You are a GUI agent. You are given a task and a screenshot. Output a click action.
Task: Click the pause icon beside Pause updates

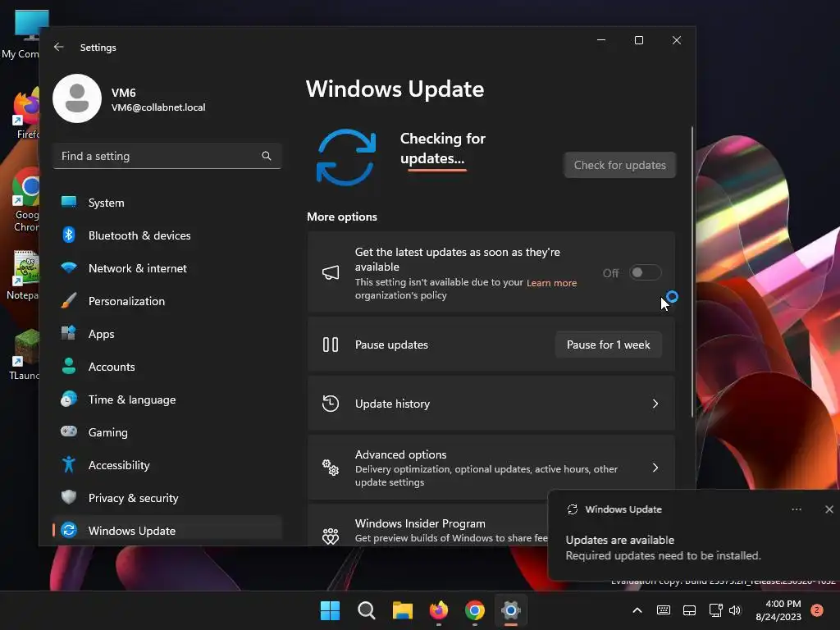tap(331, 345)
